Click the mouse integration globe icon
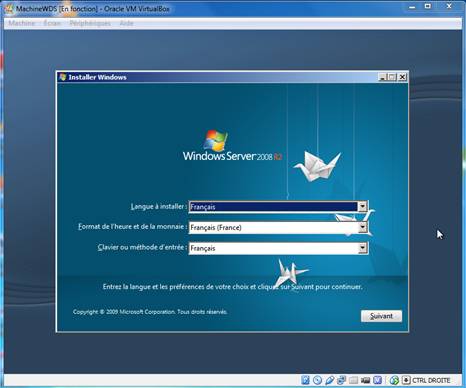This screenshot has width=466, height=388. click(x=394, y=380)
